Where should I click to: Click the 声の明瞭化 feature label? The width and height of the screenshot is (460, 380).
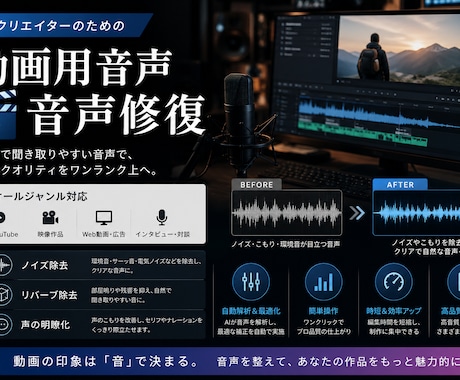pyautogui.click(x=45, y=325)
